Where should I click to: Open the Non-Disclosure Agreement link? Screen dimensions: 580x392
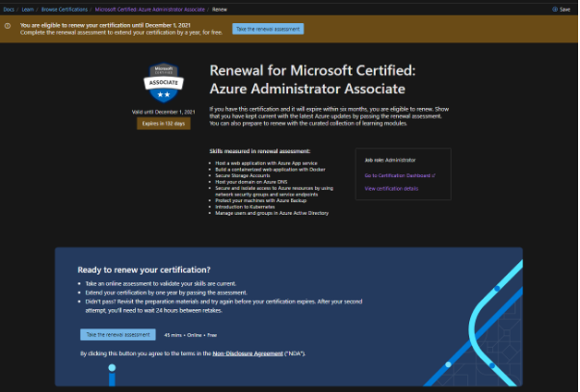pyautogui.click(x=248, y=353)
